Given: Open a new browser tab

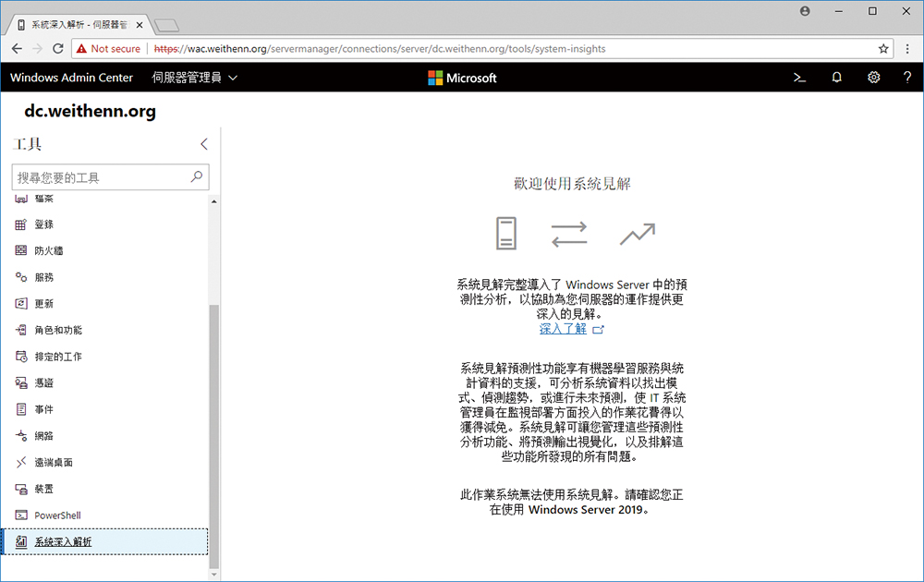Looking at the screenshot, I should [x=166, y=25].
